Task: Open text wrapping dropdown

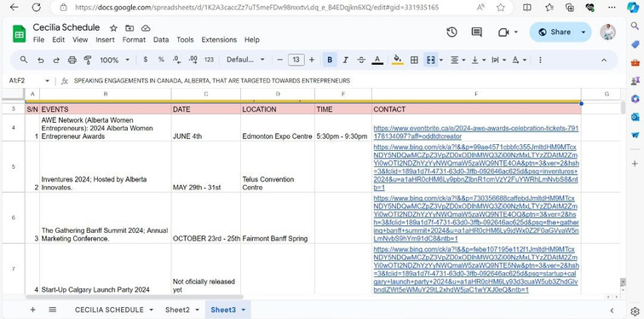Action: (x=498, y=60)
